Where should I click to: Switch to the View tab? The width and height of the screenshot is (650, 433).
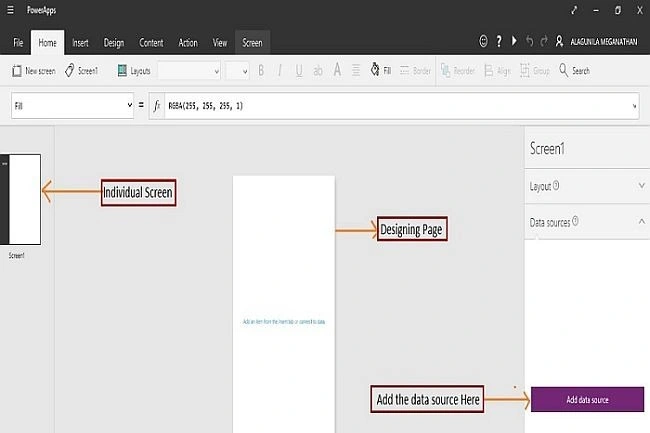pos(220,43)
